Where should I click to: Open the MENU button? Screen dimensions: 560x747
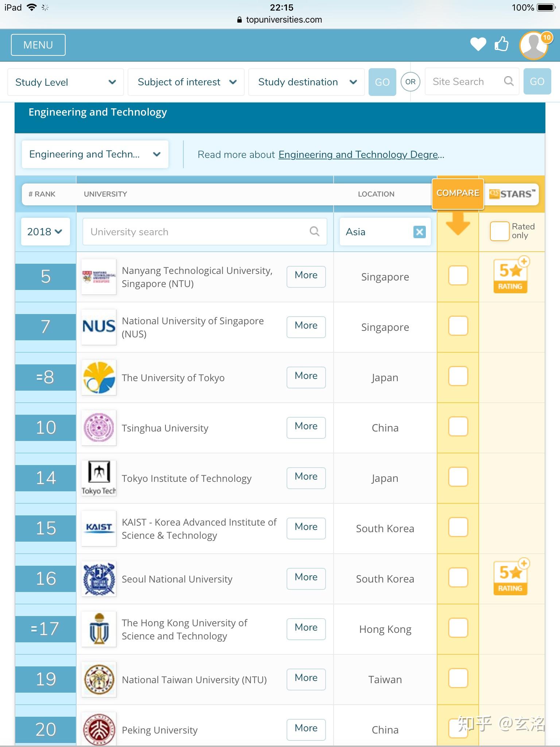(x=38, y=45)
